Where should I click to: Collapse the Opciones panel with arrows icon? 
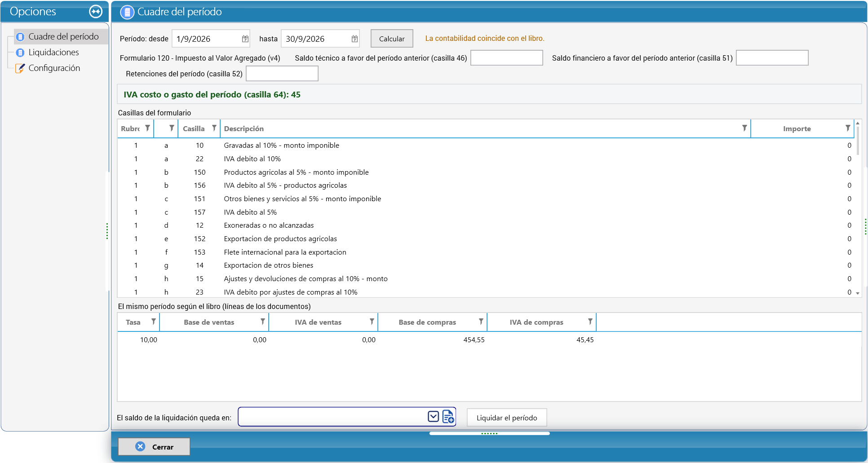click(x=96, y=12)
